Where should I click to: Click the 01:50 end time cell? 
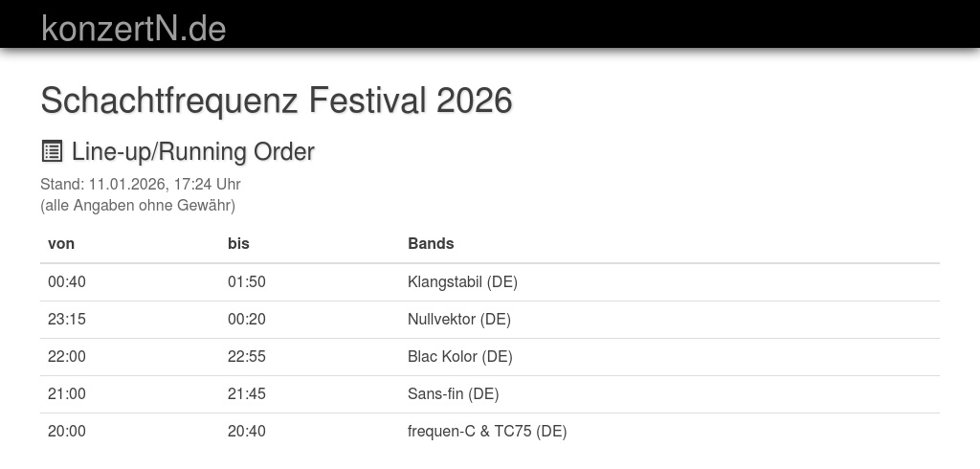247,281
